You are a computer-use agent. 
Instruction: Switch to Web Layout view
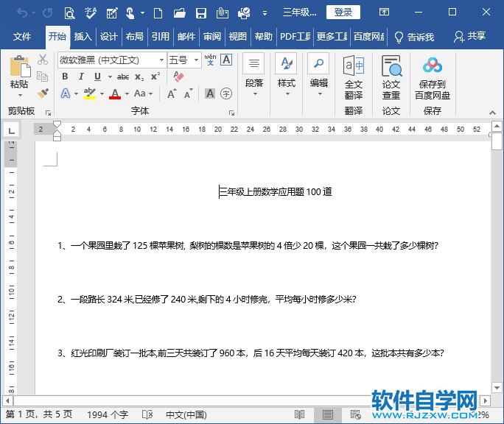pos(355,414)
